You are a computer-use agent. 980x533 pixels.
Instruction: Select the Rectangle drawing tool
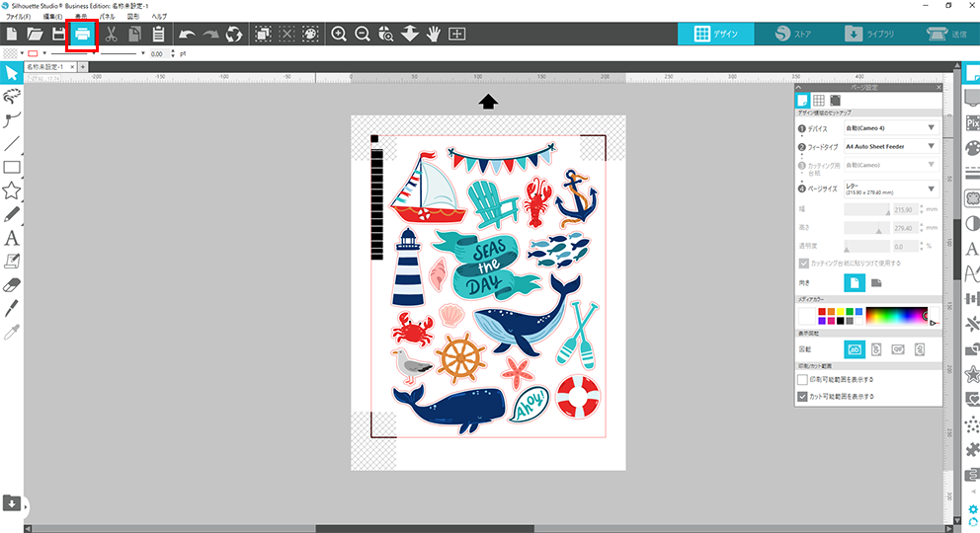pos(11,167)
